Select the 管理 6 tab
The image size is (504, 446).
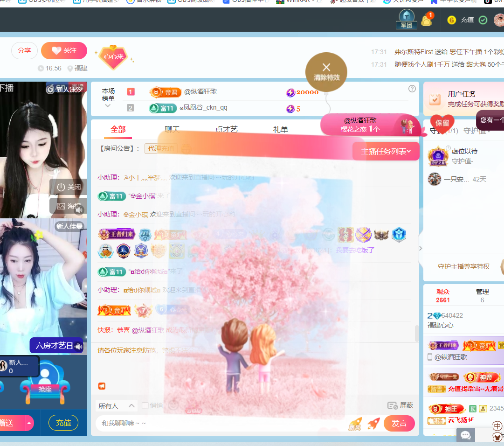482,296
